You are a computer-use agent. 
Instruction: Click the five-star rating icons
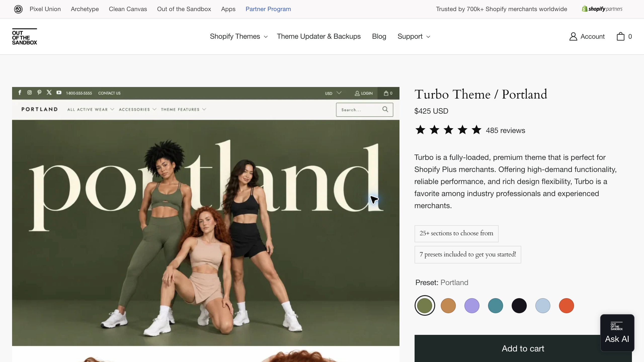coord(448,130)
